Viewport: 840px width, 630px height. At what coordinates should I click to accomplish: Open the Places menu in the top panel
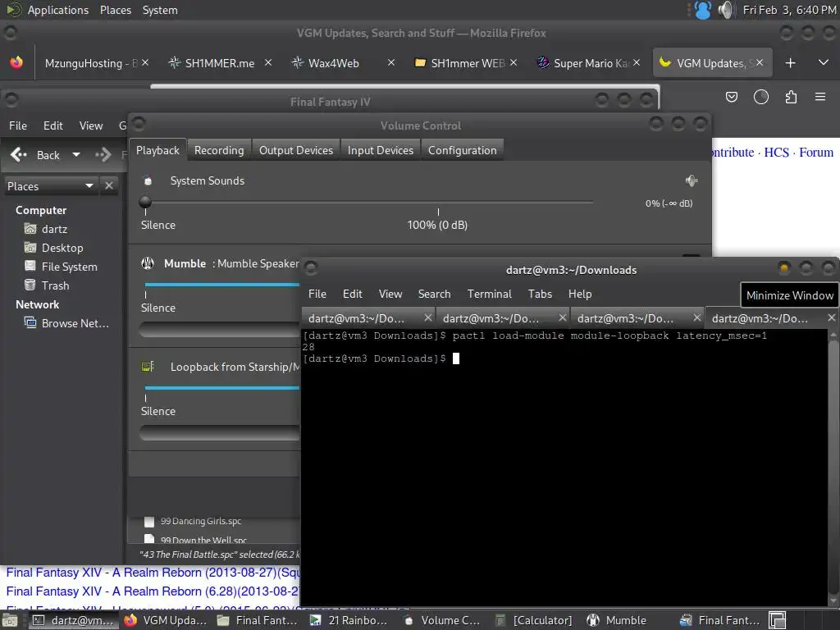[115, 10]
